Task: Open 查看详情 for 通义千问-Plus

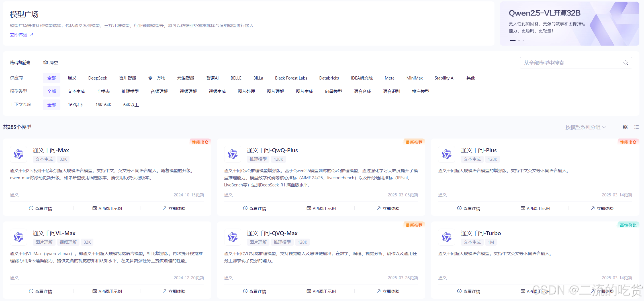Action: (469, 208)
